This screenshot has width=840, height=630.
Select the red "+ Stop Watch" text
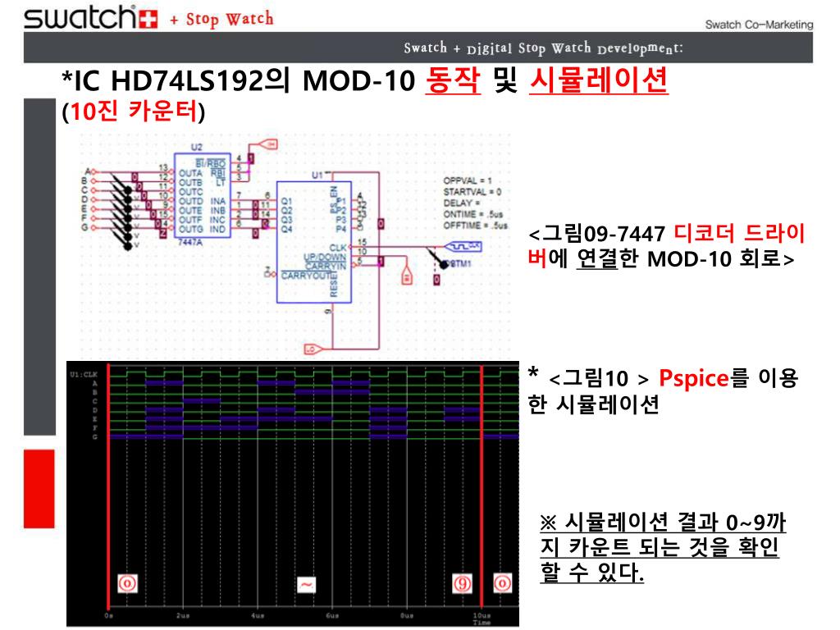click(x=221, y=20)
